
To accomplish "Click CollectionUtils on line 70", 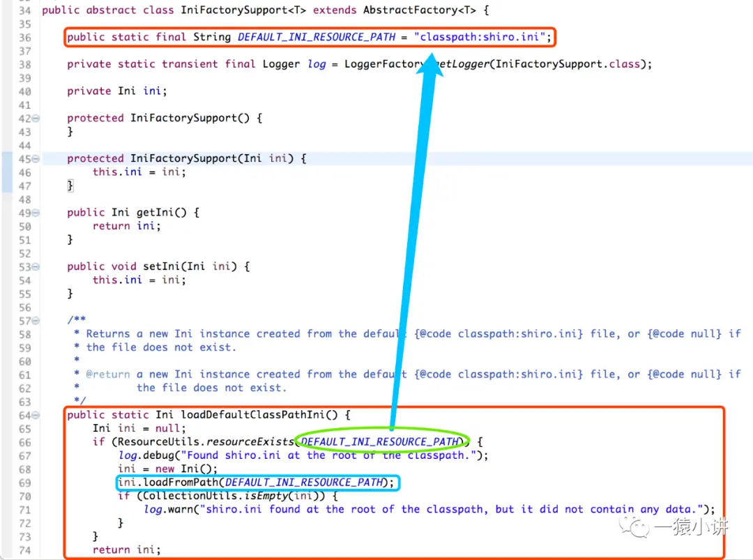I will tap(190, 495).
